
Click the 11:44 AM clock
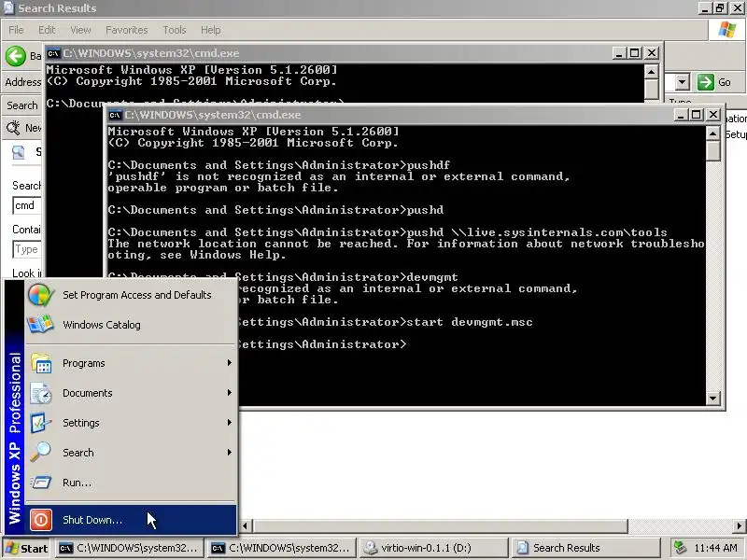tap(715, 548)
